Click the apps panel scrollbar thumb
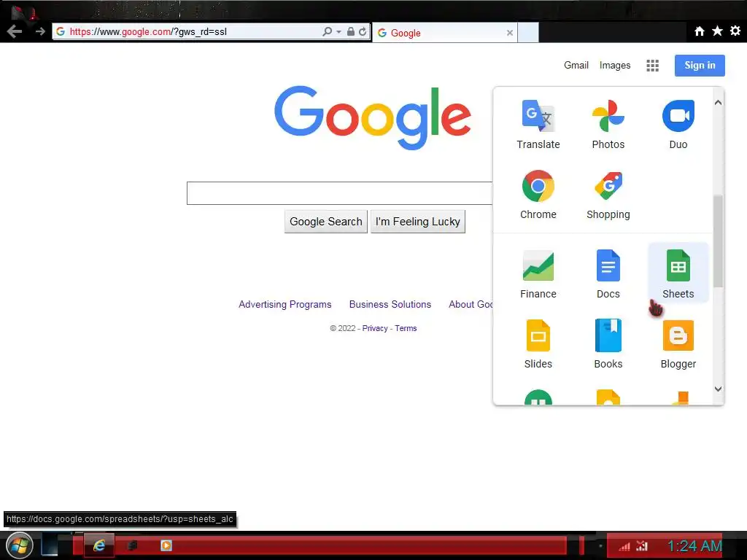 pyautogui.click(x=718, y=241)
